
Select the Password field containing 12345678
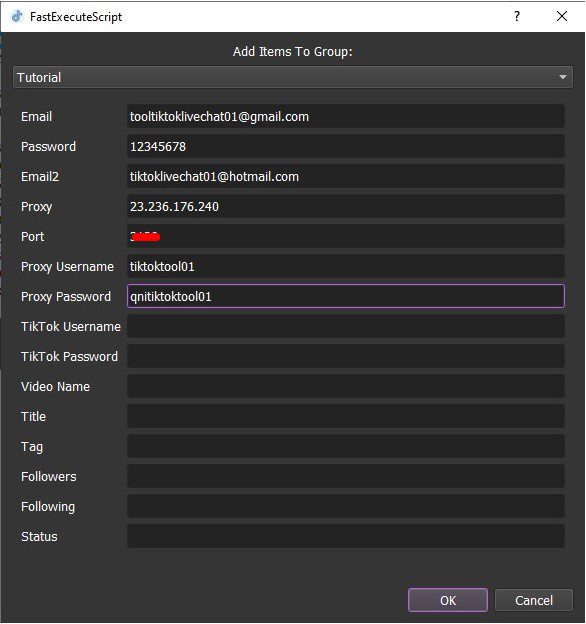[x=346, y=146]
